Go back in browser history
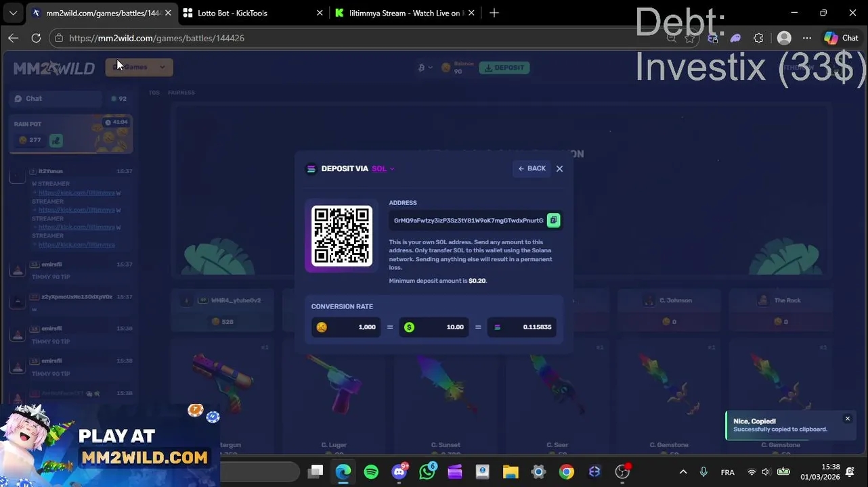The width and height of the screenshot is (868, 487). coord(13,38)
